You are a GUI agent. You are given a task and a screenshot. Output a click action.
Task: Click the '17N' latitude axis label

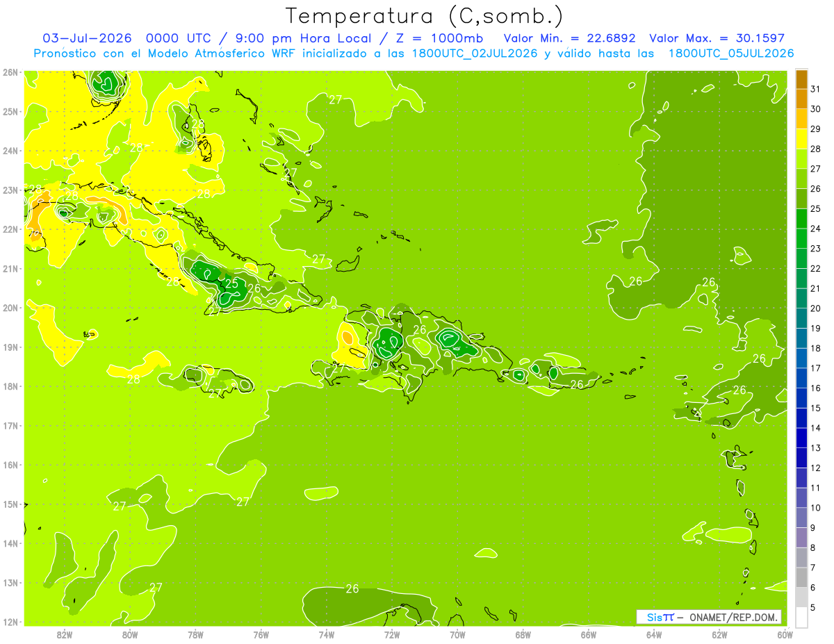(x=10, y=425)
